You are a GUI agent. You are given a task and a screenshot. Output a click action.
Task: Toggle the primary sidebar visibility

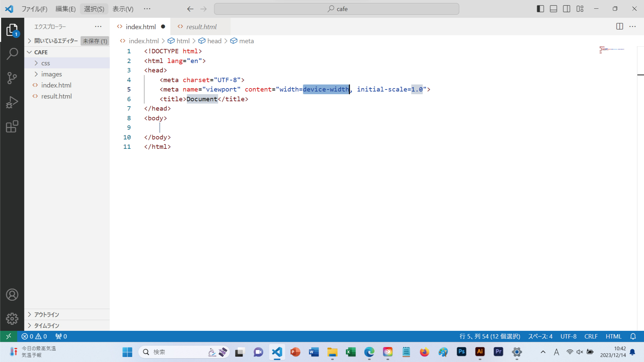(x=540, y=9)
